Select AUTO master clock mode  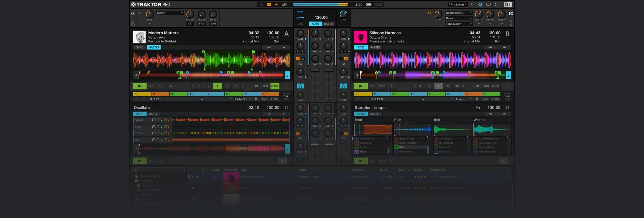pos(316,24)
